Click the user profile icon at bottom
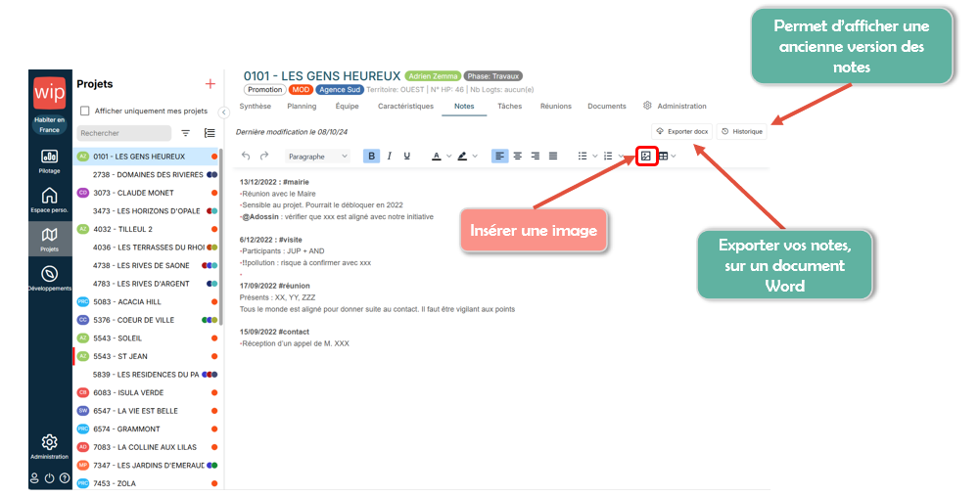 point(34,478)
